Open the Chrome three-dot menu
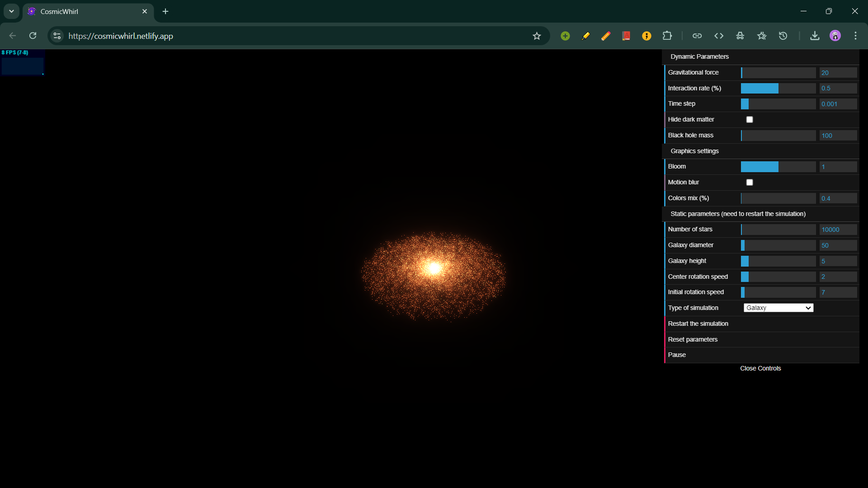 855,36
